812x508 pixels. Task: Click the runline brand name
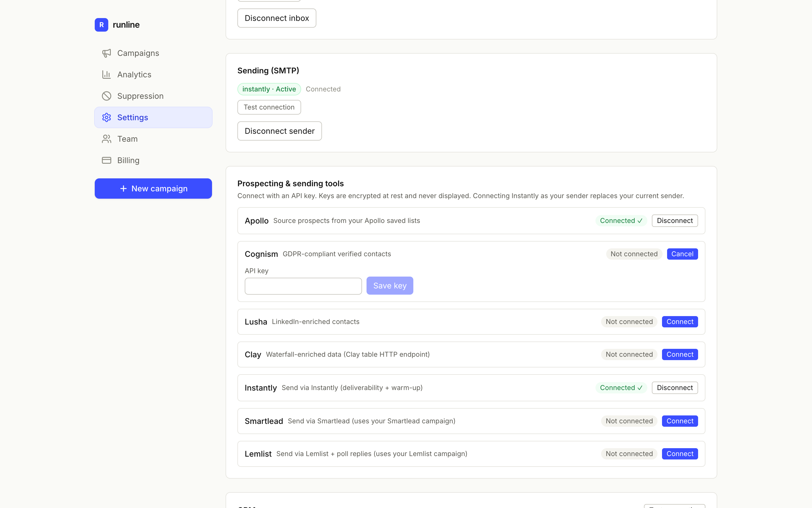tap(126, 25)
